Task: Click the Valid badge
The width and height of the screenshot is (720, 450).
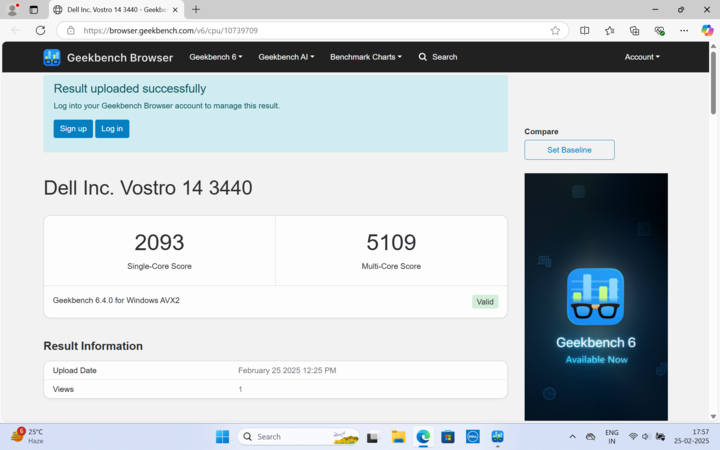Action: [x=485, y=302]
